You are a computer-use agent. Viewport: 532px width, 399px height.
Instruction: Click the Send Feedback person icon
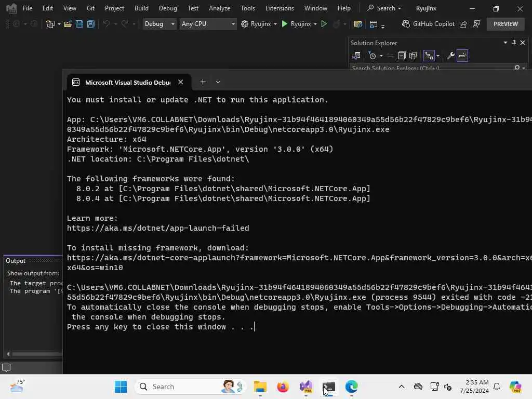476,24
